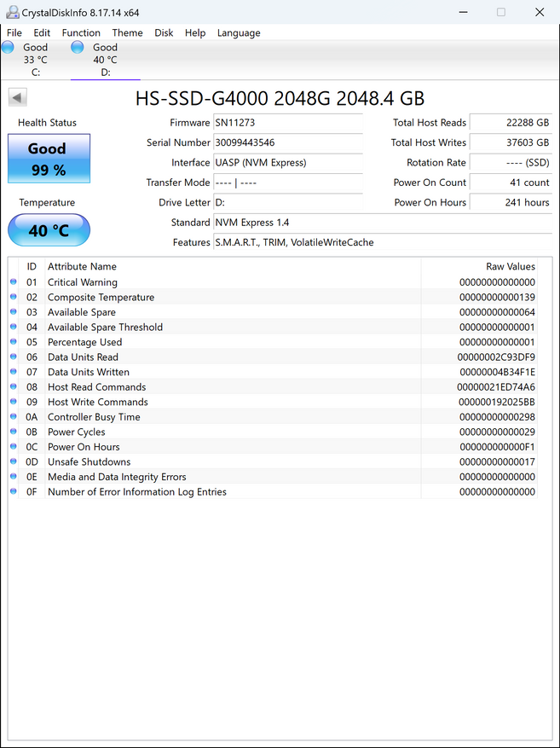Open the Disk menu

(164, 33)
